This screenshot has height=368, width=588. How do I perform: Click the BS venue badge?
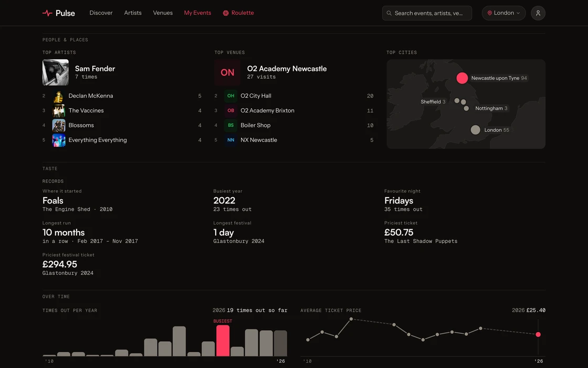(x=230, y=126)
